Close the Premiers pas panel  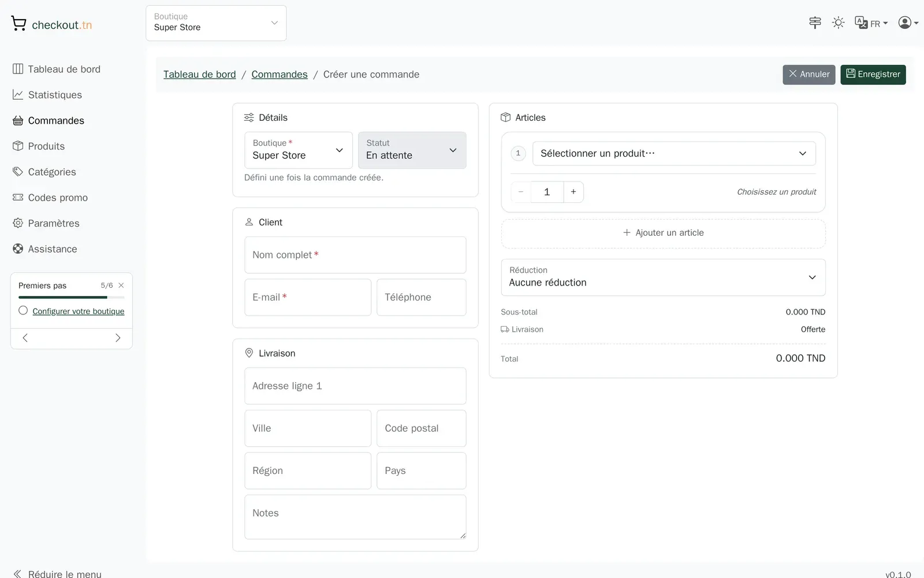coord(121,286)
